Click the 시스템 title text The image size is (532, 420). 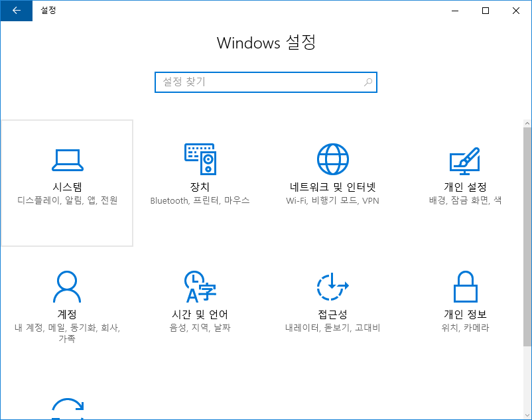67,186
